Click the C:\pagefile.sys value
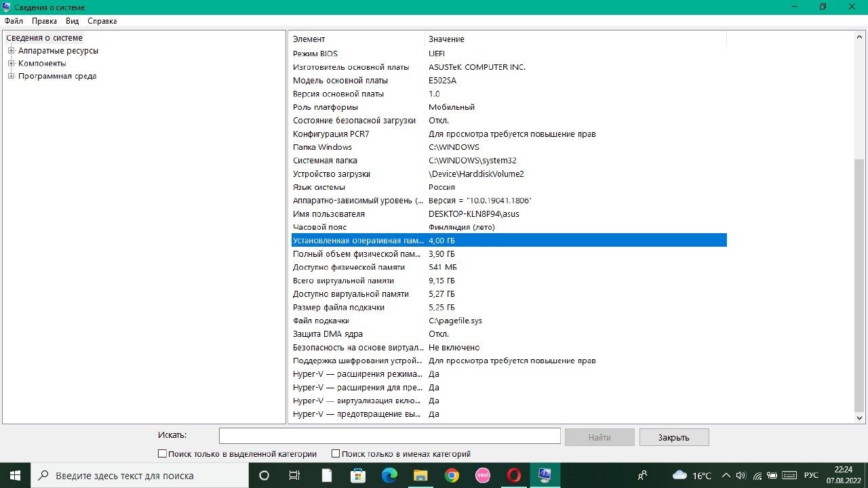This screenshot has width=868, height=488. pyautogui.click(x=455, y=321)
